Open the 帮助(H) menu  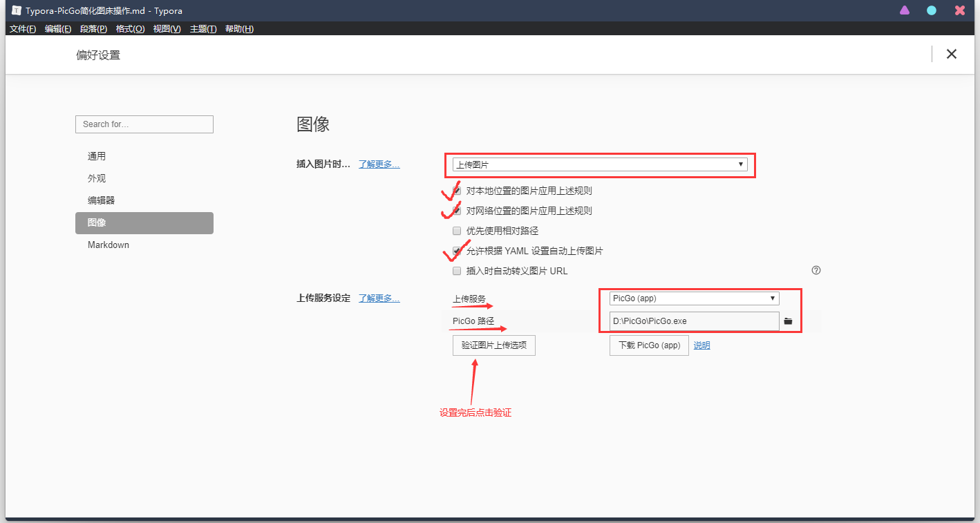239,28
